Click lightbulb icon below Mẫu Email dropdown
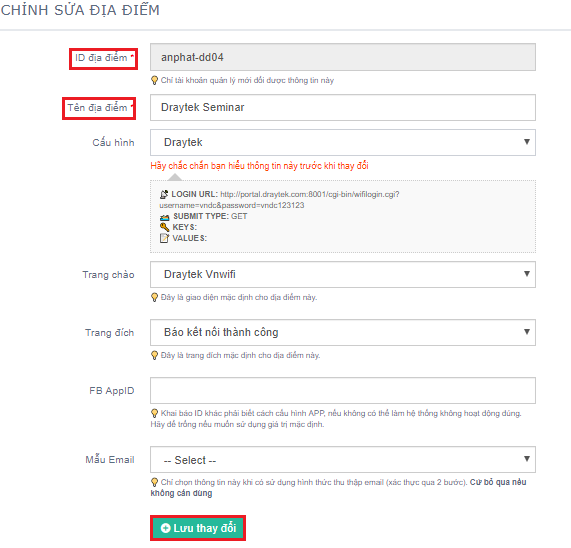 tap(154, 482)
